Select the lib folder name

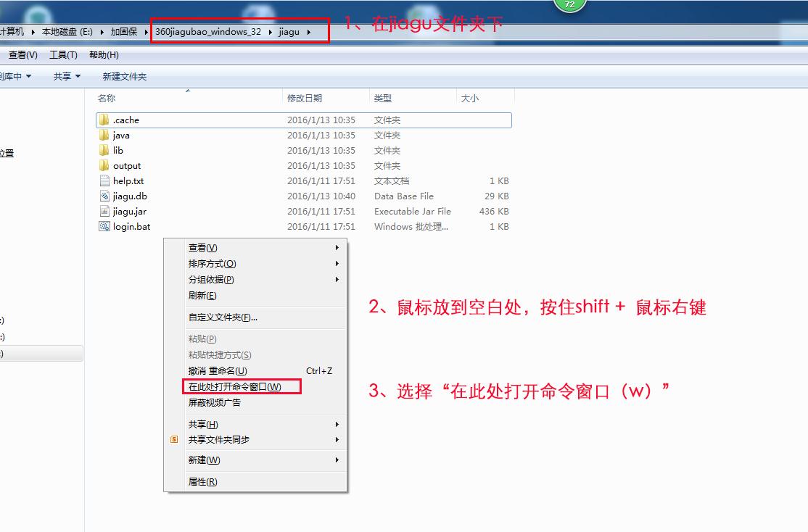pyautogui.click(x=118, y=150)
